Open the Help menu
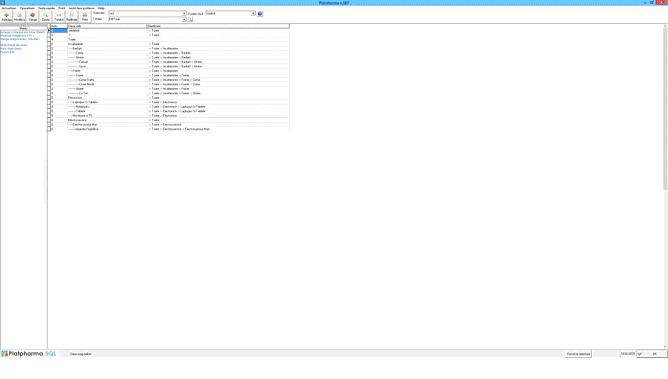The image size is (668, 379). [x=101, y=8]
